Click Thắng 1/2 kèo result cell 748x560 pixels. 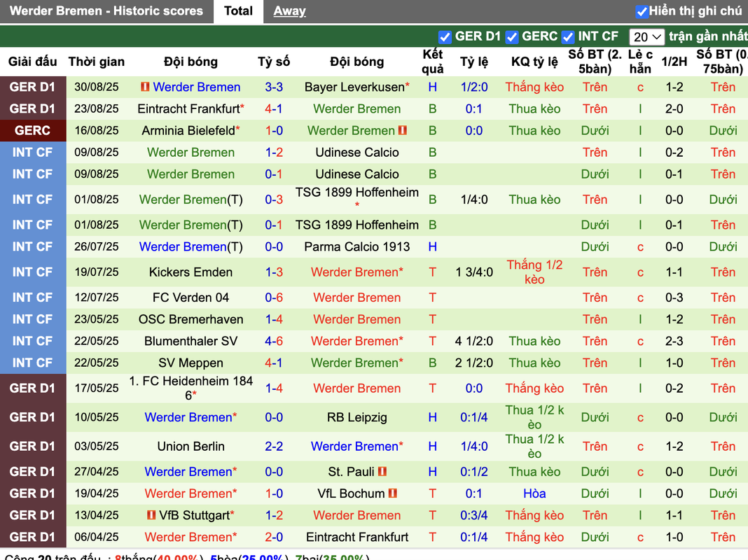tap(534, 272)
